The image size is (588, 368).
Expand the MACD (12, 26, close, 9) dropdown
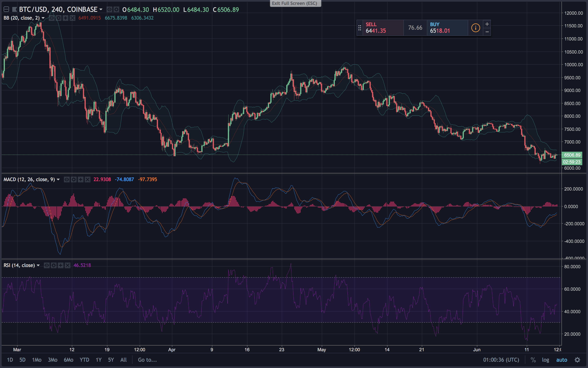(x=58, y=180)
